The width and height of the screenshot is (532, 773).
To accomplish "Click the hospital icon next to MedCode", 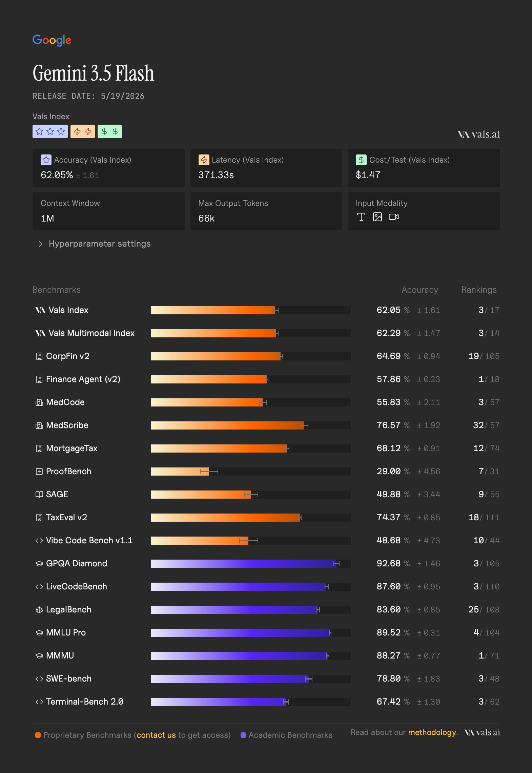I will point(39,402).
